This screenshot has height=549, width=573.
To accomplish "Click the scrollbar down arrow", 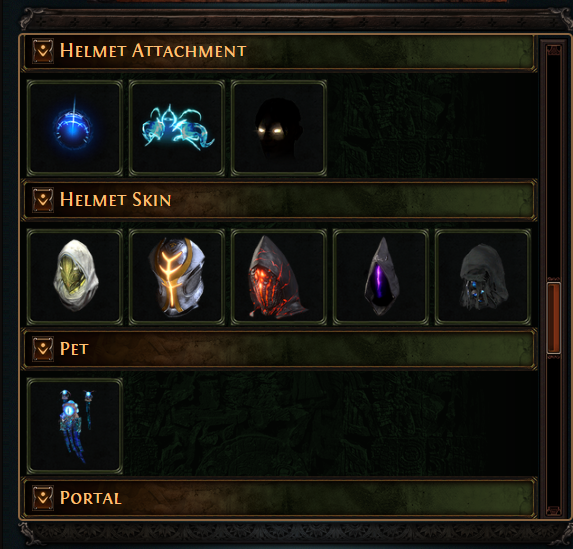I will (554, 510).
